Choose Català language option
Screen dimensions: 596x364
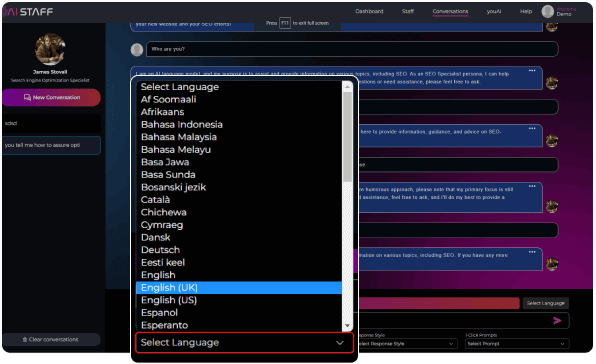coord(239,200)
